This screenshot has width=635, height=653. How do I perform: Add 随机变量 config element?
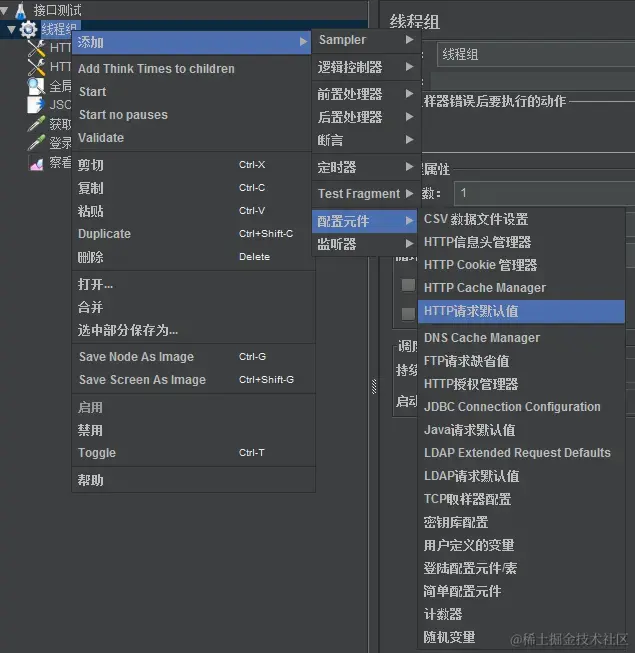(x=521, y=637)
